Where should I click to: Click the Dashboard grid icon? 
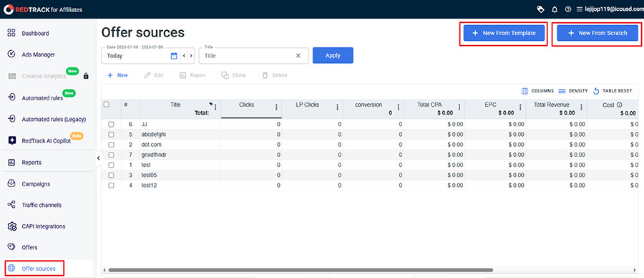click(x=11, y=33)
